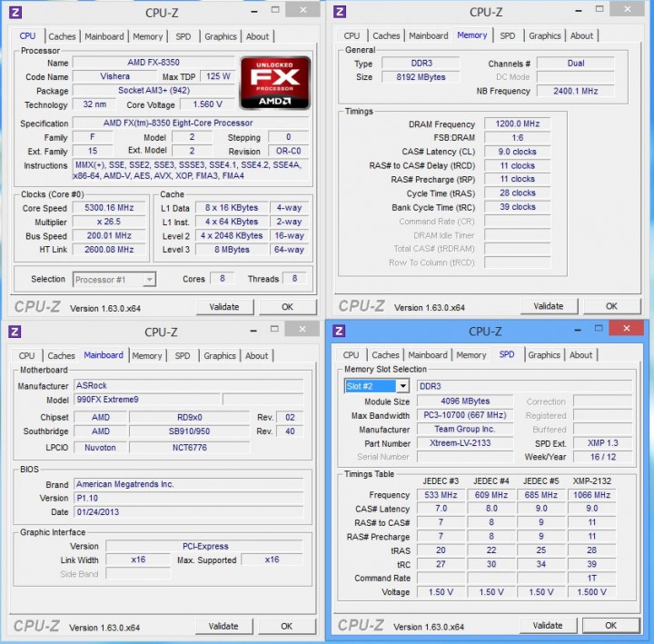Open Mainboard tab in the Memory window
The image size is (654, 644).
[x=429, y=35]
